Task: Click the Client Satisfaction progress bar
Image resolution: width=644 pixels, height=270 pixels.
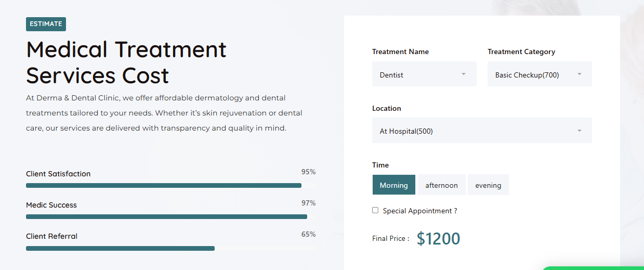Action: pos(164,185)
